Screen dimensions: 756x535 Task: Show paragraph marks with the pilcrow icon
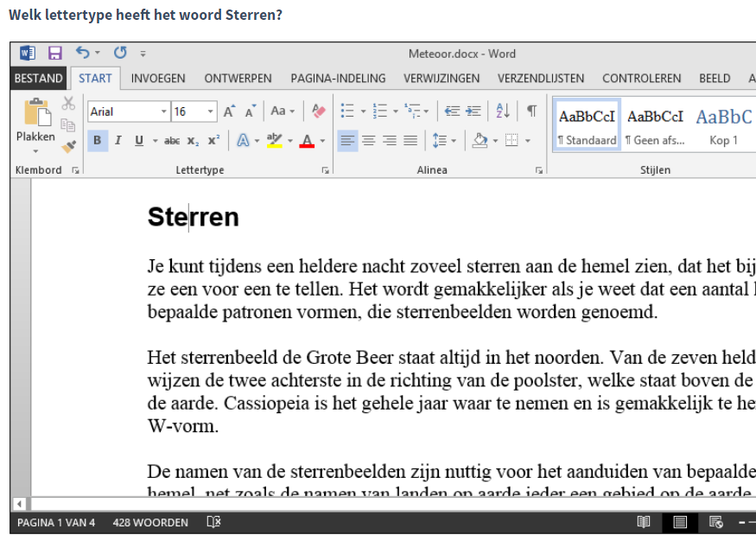(x=531, y=111)
